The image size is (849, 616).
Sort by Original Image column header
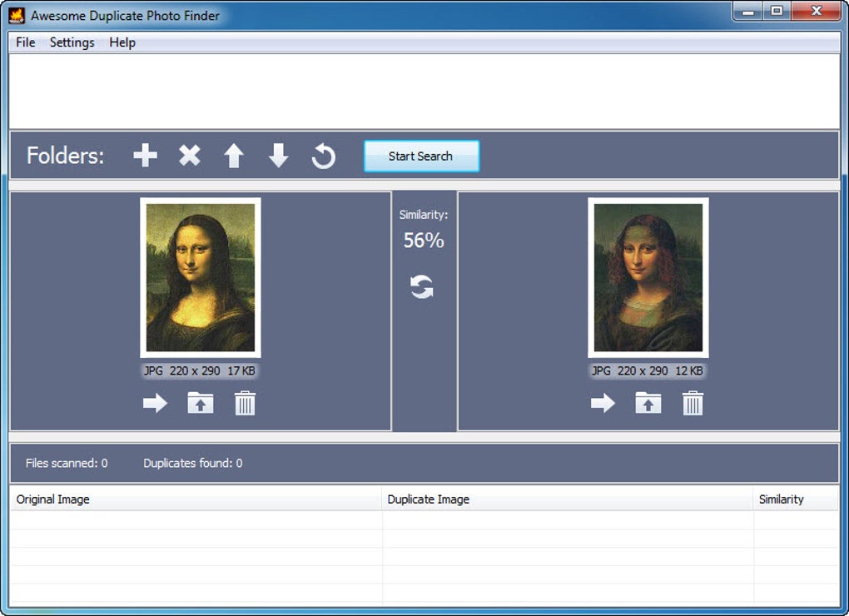[x=196, y=499]
